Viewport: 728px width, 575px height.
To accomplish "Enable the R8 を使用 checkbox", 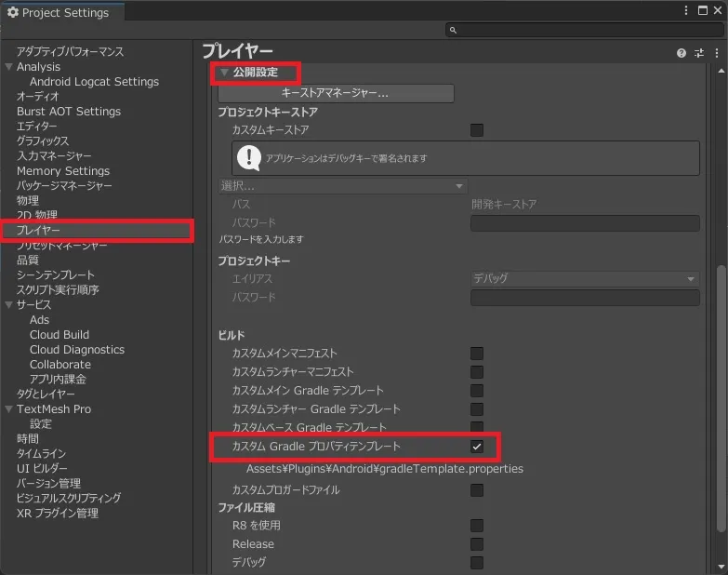I will coord(477,526).
